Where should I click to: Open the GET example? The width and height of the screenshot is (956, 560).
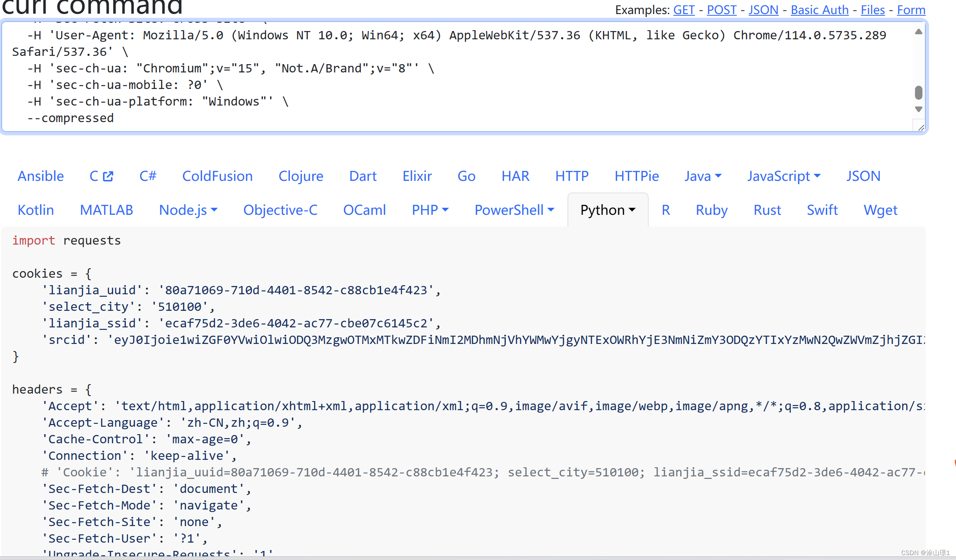(683, 10)
